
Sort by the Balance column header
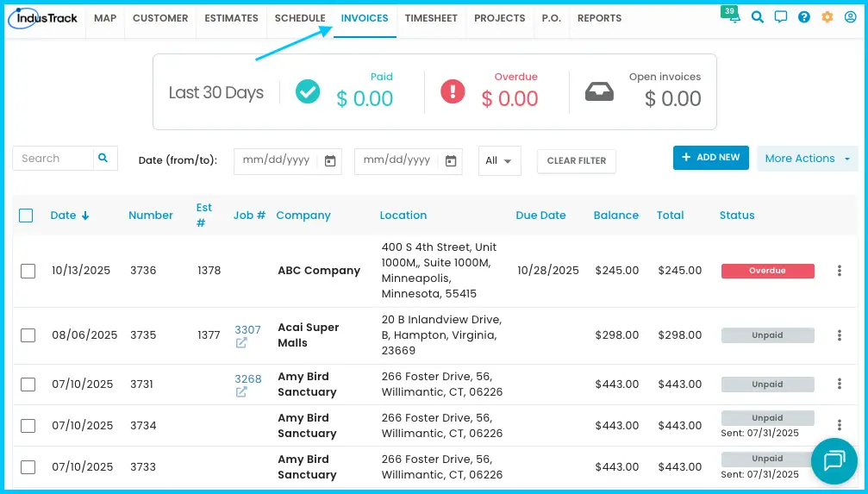point(616,216)
